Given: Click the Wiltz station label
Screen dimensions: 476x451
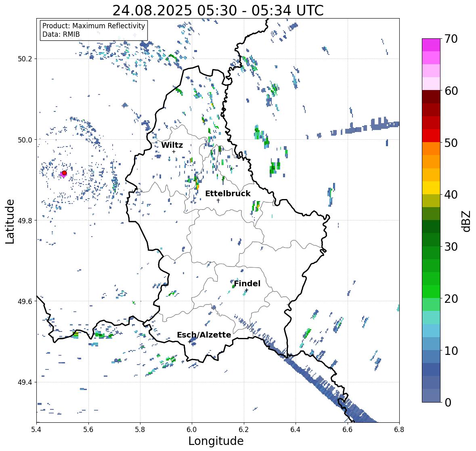Looking at the screenshot, I should (x=172, y=145).
